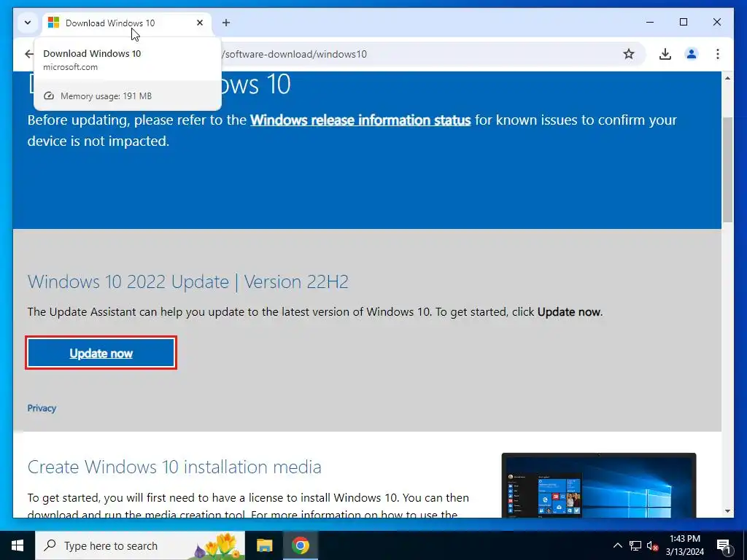The width and height of the screenshot is (747, 560).
Task: Open the taskbar clock and date
Action: (684, 545)
